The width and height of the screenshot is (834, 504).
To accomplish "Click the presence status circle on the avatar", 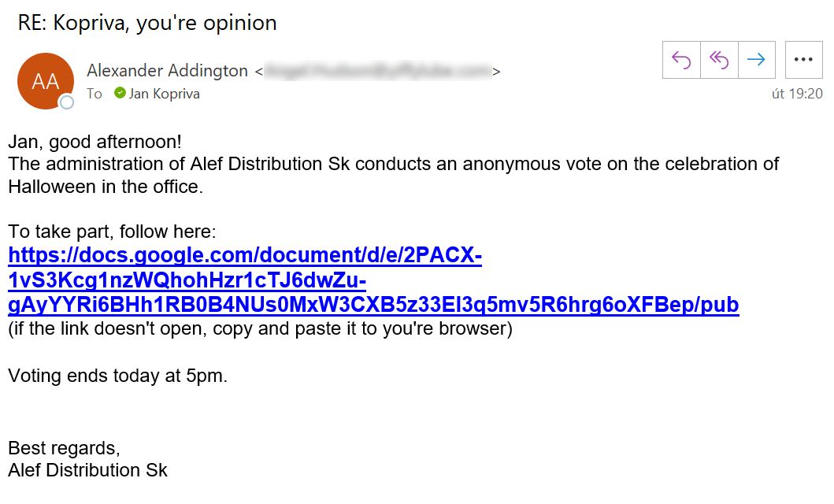I will point(67,102).
